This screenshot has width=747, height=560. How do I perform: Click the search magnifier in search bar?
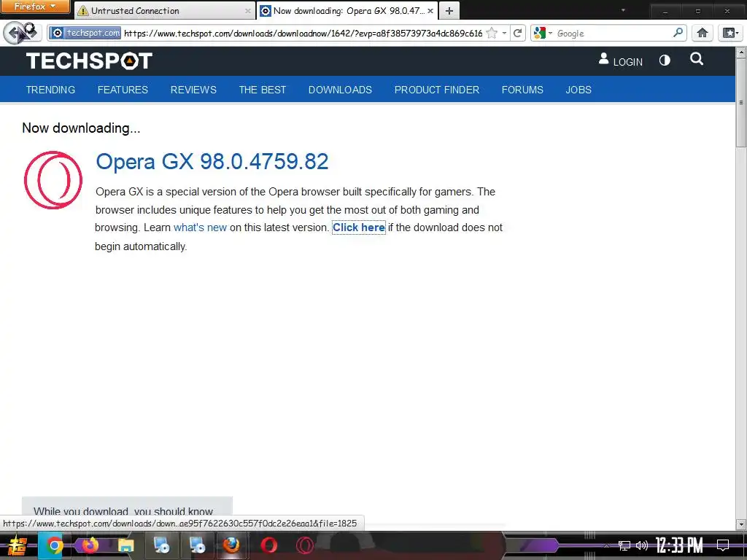(678, 33)
